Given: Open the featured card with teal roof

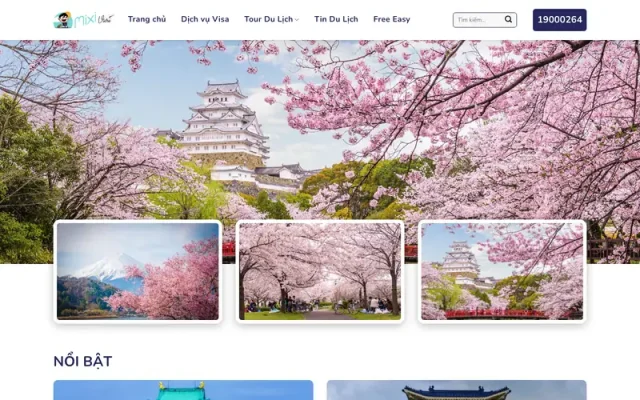Looking at the screenshot, I should click(183, 390).
